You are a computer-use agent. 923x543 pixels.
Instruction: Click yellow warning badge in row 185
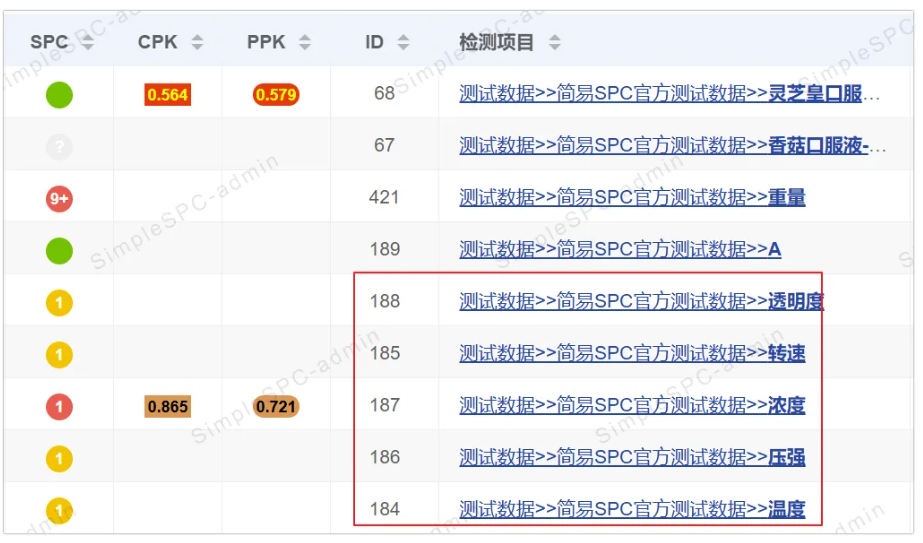59,354
